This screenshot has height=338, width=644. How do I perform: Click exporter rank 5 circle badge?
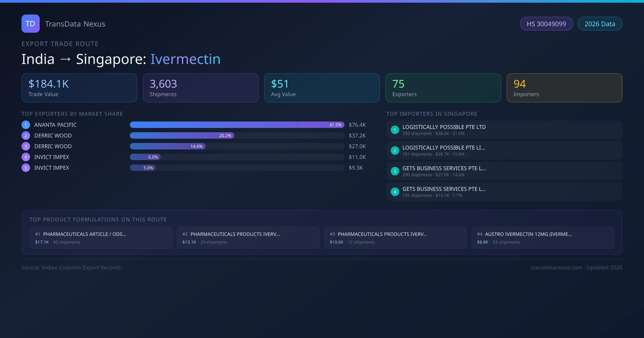[26, 168]
